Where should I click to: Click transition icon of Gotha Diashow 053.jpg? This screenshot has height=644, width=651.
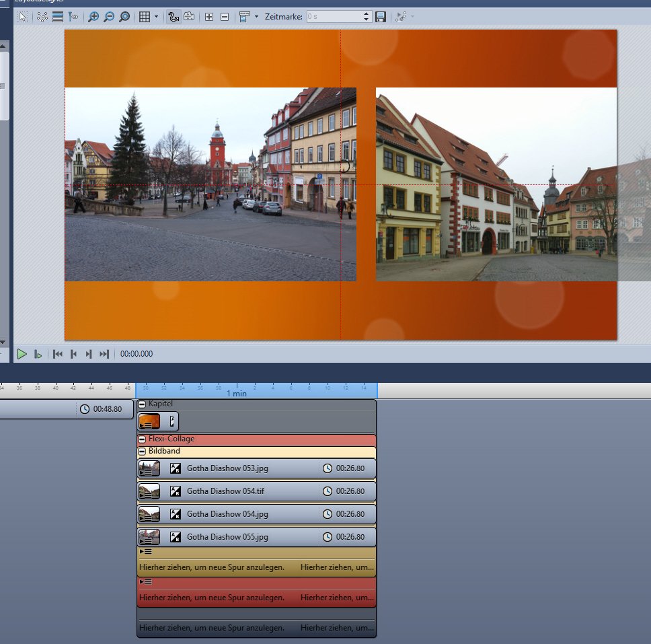(176, 468)
